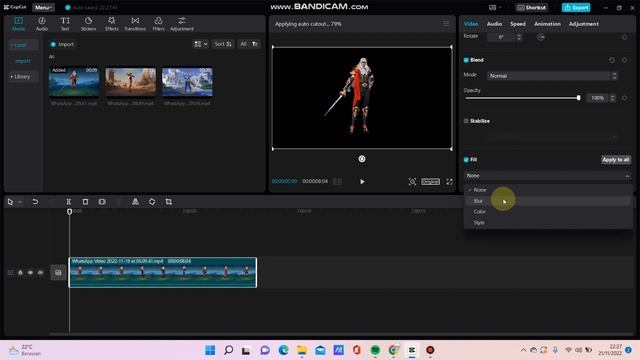Open the CapCut Menu dropdown
Viewport: 640px width, 360px height.
click(43, 7)
